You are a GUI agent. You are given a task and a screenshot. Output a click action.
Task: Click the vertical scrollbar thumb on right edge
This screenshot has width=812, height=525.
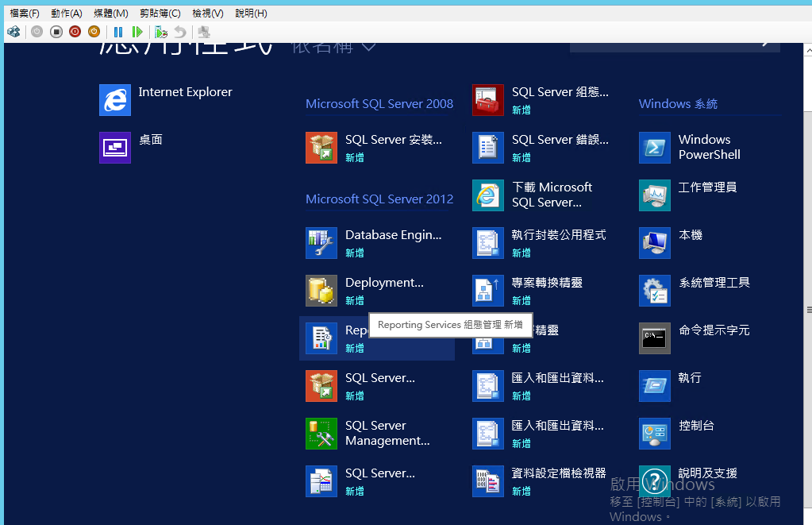[x=808, y=310]
